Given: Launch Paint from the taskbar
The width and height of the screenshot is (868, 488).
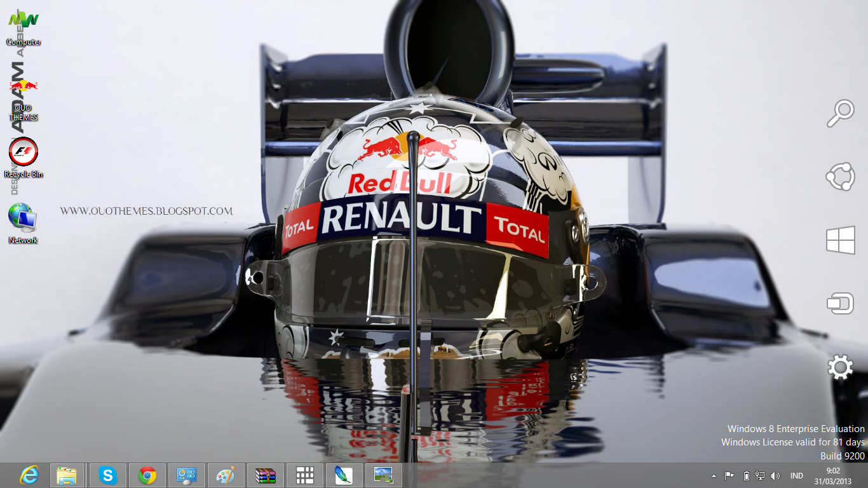Looking at the screenshot, I should point(226,475).
